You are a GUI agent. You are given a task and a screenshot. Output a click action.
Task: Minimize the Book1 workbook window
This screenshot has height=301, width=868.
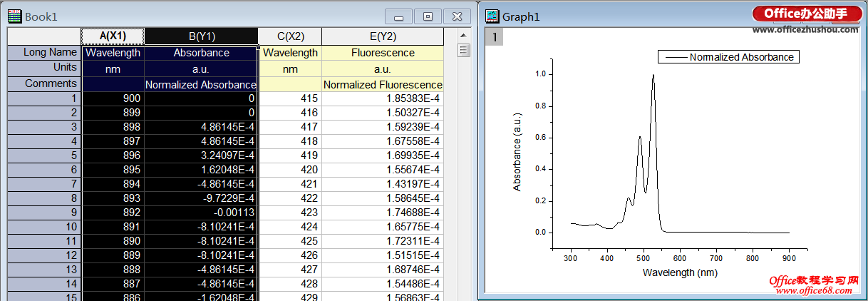tap(399, 16)
